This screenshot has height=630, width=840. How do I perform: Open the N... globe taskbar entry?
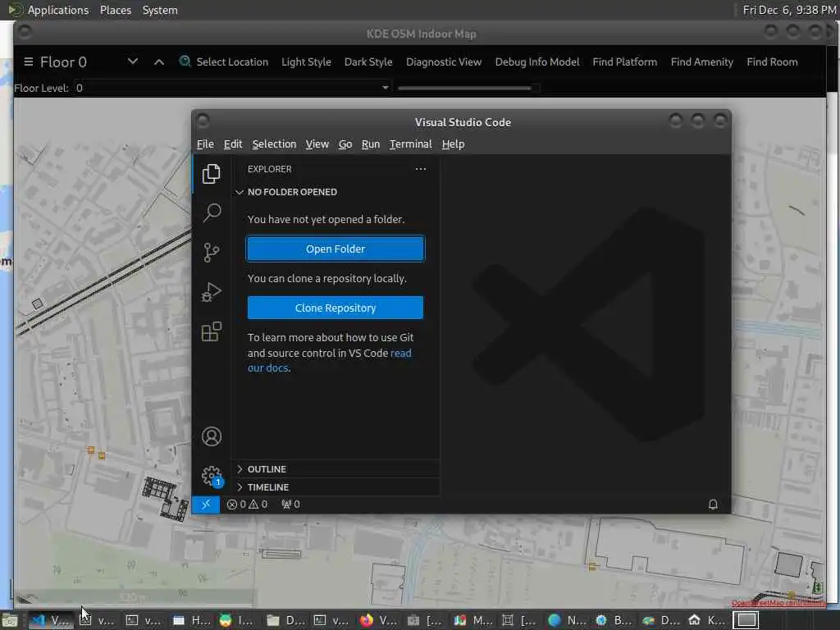click(568, 620)
